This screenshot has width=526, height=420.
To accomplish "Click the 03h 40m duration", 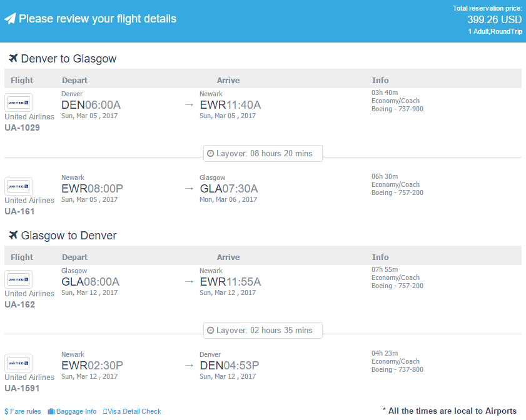I will click(x=385, y=92).
